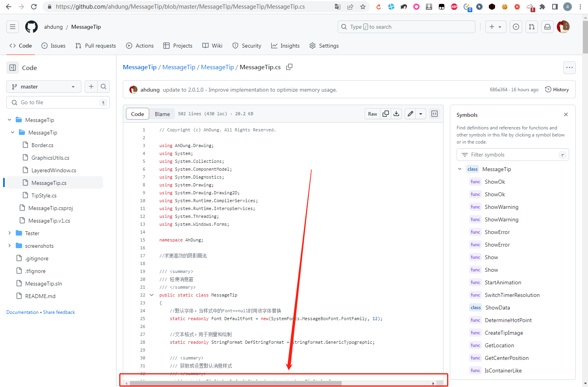Switch to the Blame view
588x387 pixels.
162,114
